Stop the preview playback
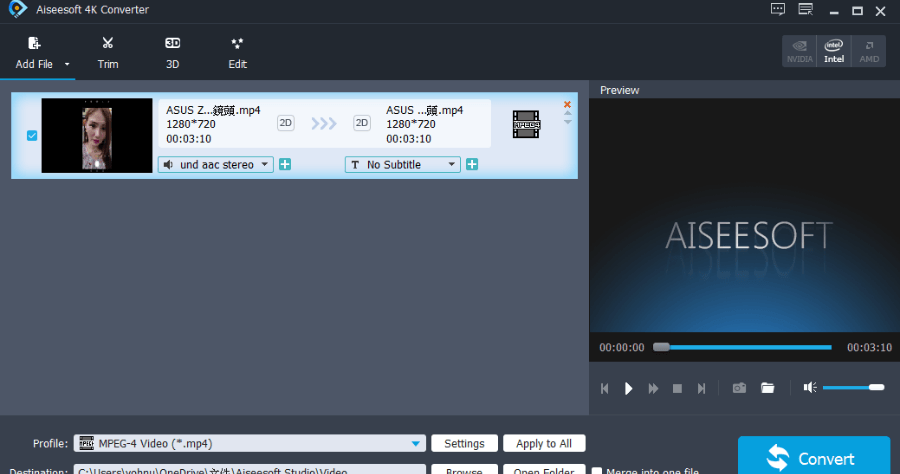 click(x=677, y=388)
